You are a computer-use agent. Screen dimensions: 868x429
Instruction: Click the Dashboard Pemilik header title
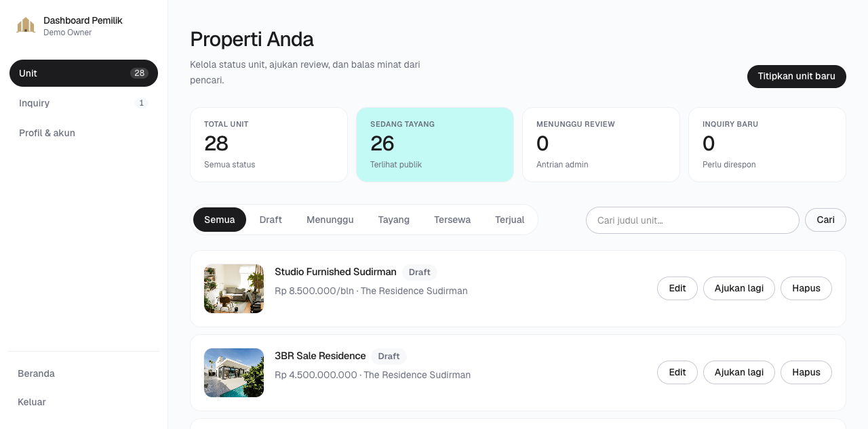tap(83, 20)
